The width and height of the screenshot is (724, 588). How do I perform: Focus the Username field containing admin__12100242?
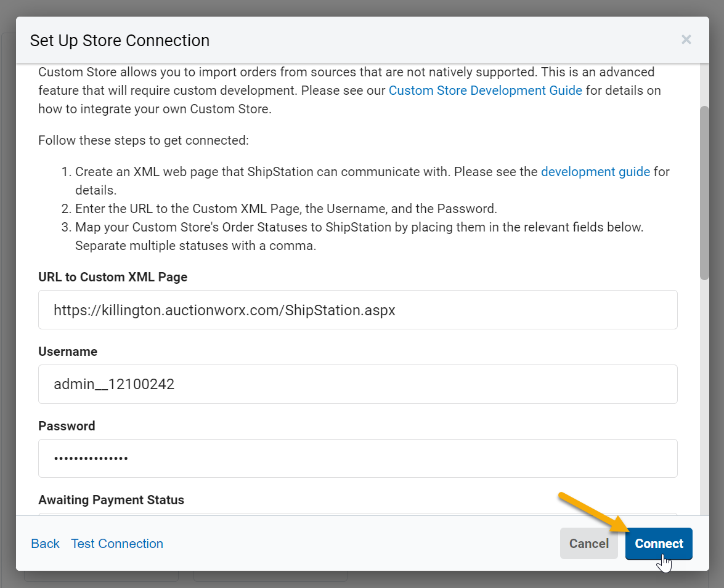(357, 384)
